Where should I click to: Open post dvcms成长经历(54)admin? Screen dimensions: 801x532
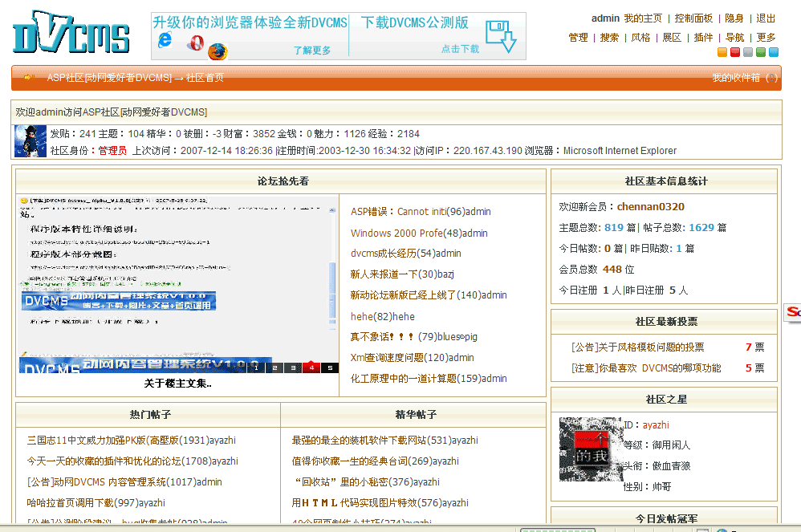[x=405, y=254]
